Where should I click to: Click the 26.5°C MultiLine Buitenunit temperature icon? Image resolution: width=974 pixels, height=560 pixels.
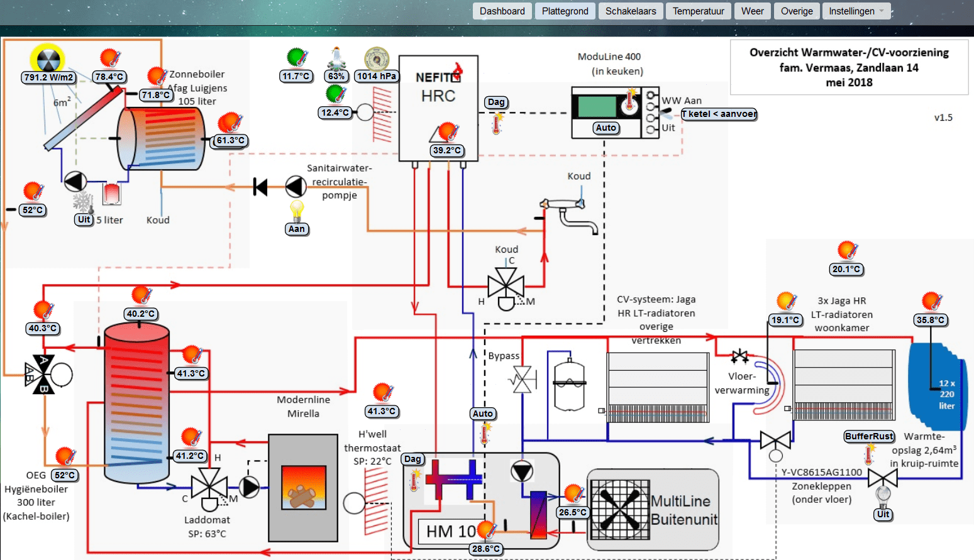coord(573,494)
